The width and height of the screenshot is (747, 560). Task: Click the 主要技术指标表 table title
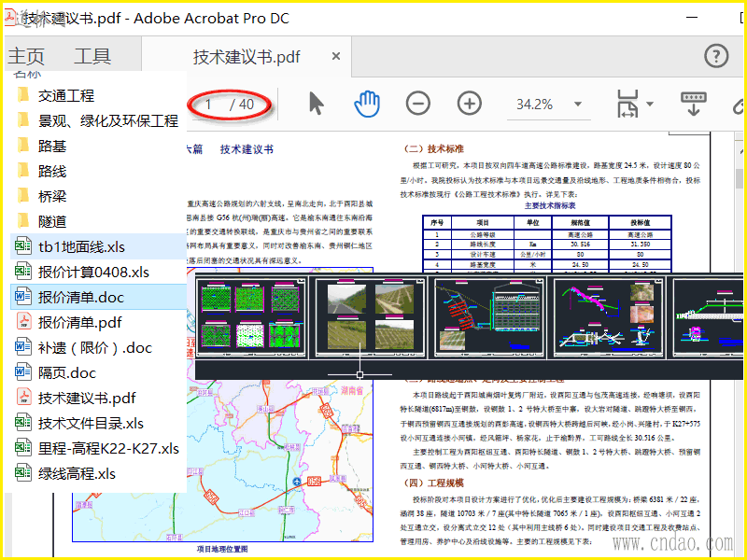(x=550, y=205)
